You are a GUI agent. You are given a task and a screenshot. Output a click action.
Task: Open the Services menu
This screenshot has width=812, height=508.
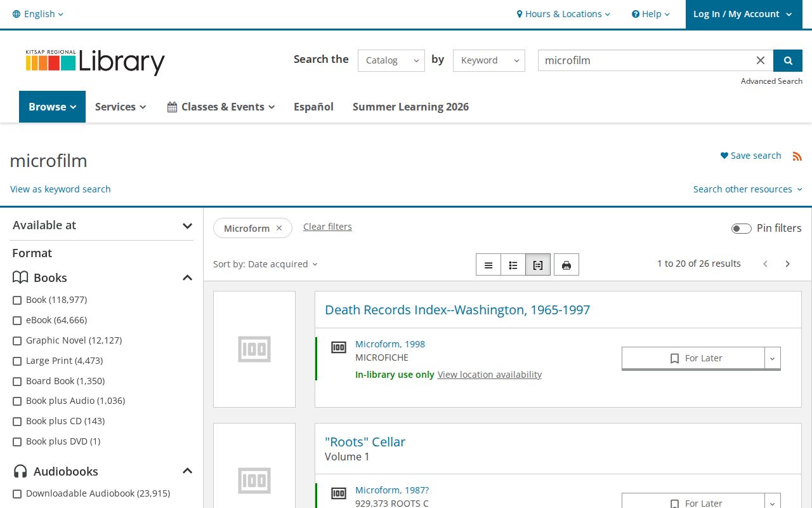point(121,107)
